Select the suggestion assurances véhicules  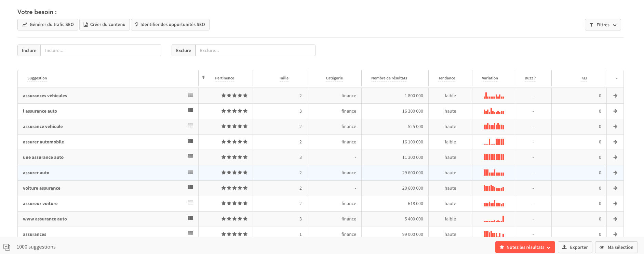pyautogui.click(x=45, y=96)
